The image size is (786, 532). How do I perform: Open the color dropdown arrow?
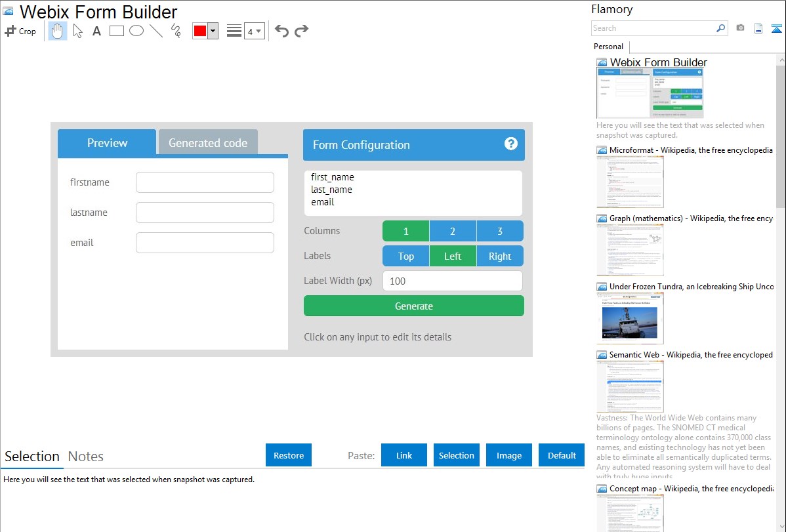(213, 31)
